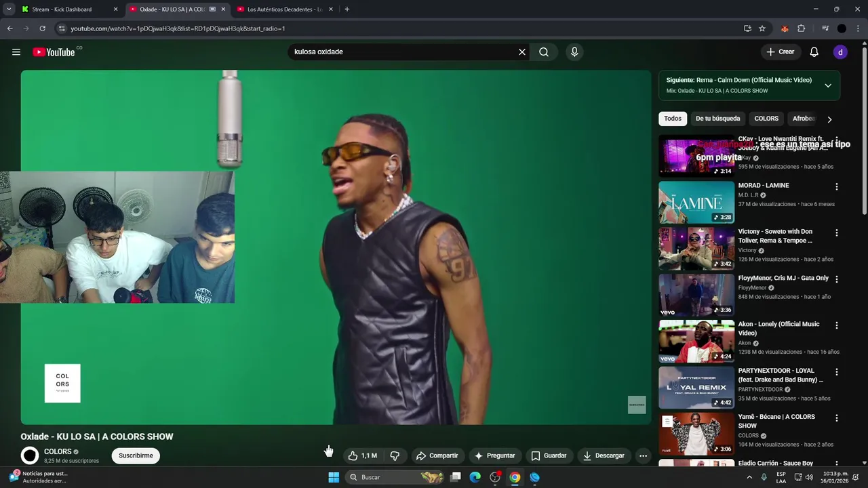Open the taskbar news widget
868x488 pixels.
pyautogui.click(x=38, y=477)
